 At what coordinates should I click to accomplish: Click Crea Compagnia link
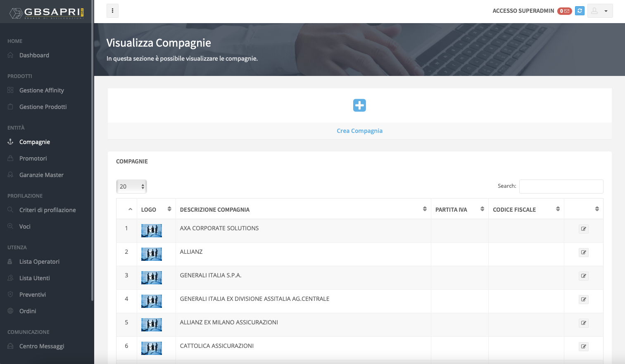click(359, 130)
